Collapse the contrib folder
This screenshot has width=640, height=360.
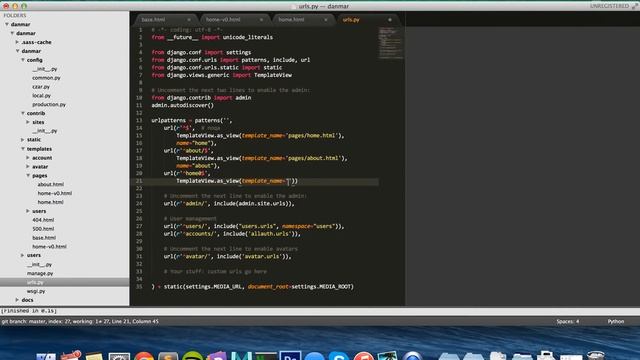[23, 113]
